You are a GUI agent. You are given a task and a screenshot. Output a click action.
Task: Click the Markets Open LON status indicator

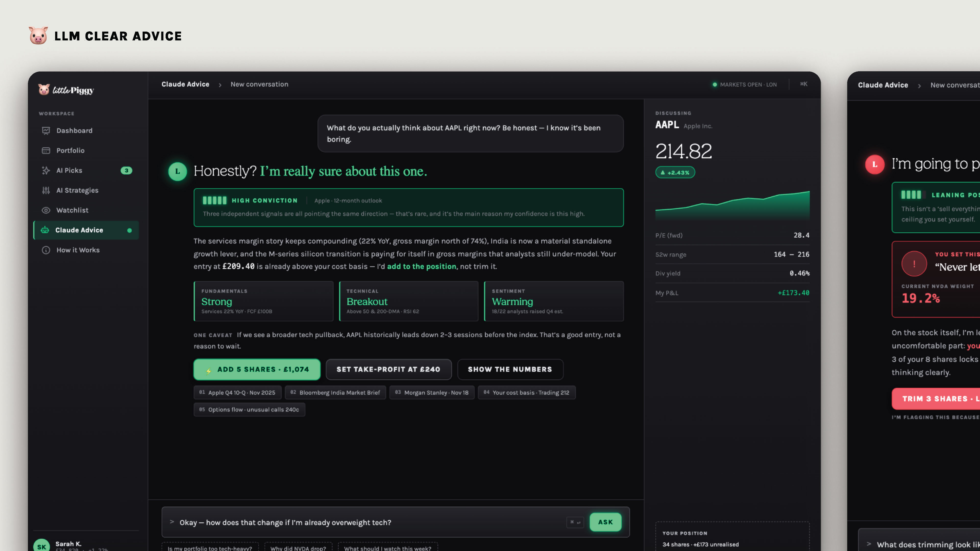tap(745, 84)
